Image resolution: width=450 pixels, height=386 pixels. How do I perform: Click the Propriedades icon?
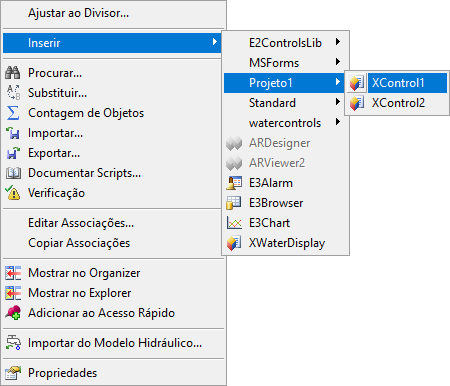13,373
